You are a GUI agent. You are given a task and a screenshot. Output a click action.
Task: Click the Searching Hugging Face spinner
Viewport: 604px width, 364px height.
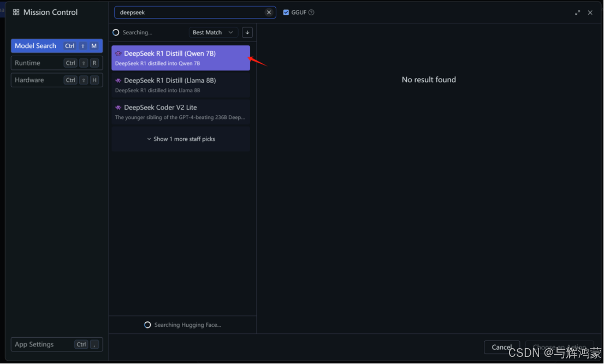147,325
